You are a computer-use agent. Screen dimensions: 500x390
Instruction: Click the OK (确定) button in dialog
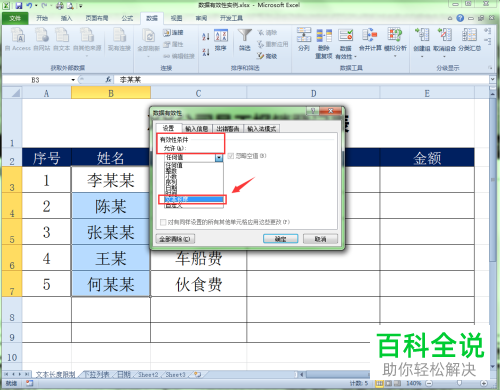[280, 239]
